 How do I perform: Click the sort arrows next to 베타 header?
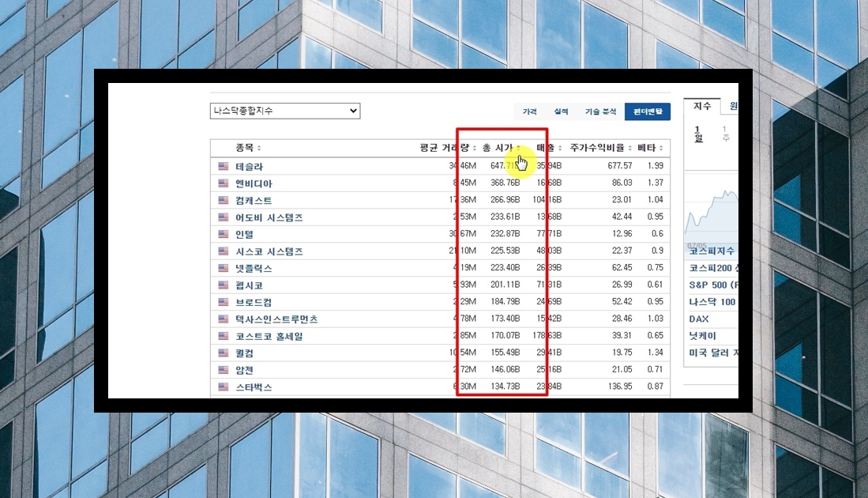661,148
